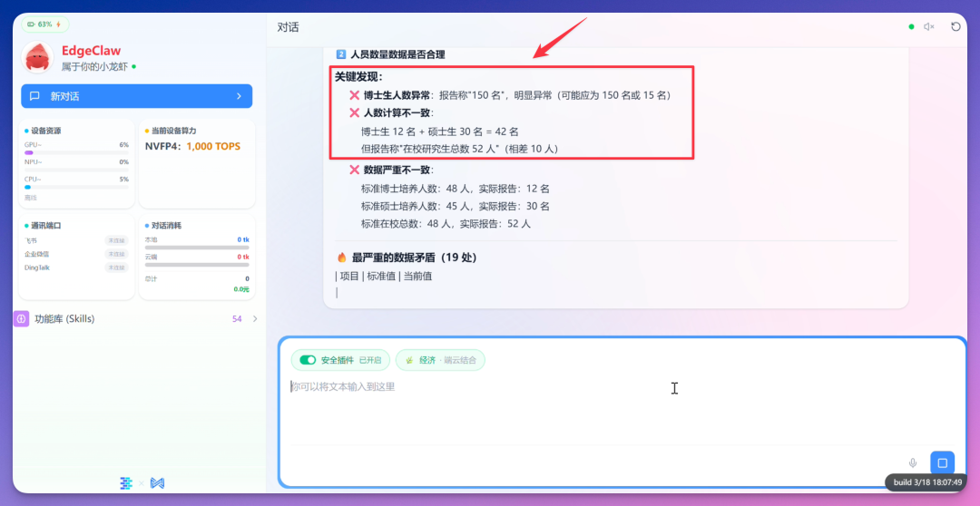This screenshot has height=506, width=980.
Task: Expand the 功能库 (Skills) chevron arrow
Action: click(x=254, y=318)
